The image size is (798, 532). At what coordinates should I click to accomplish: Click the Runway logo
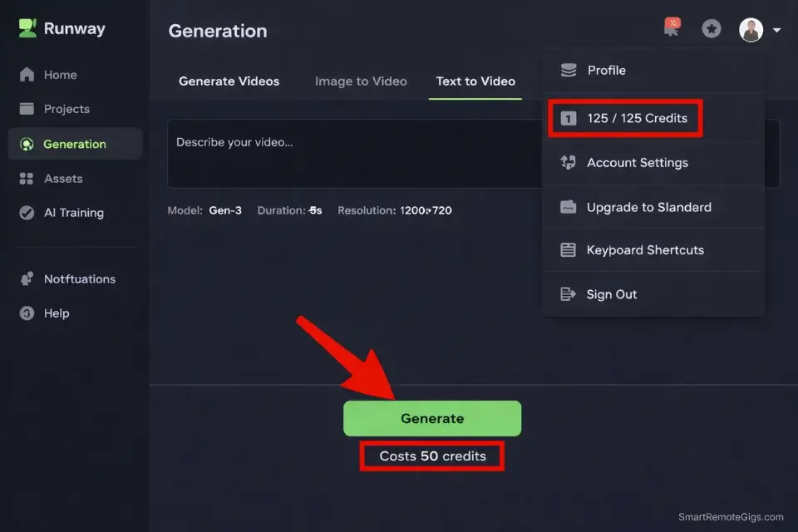pyautogui.click(x=61, y=27)
